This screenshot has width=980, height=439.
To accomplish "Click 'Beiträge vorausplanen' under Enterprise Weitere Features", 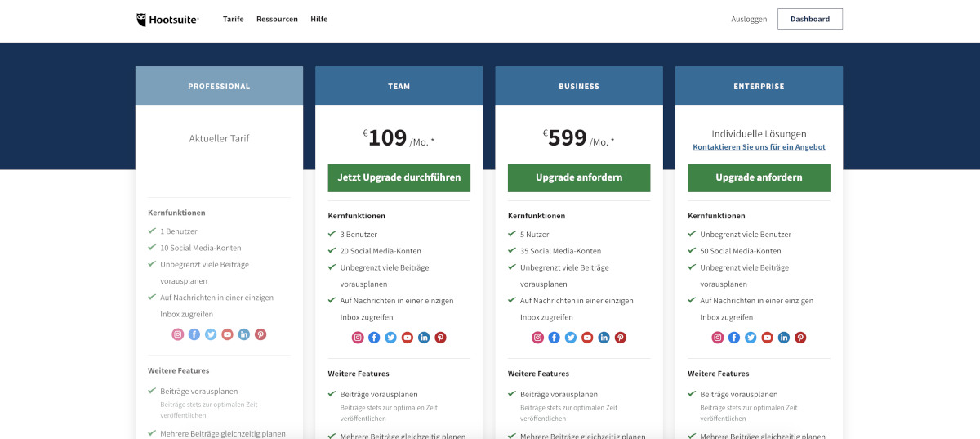I will point(739,394).
